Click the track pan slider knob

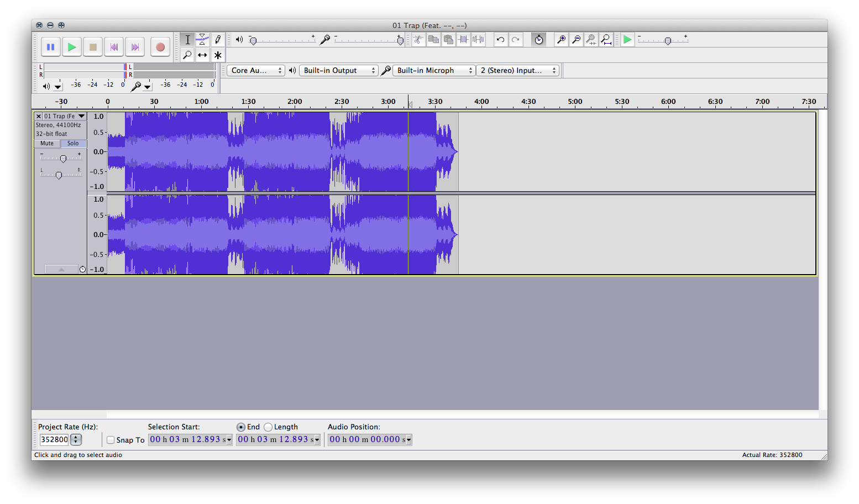tap(59, 176)
